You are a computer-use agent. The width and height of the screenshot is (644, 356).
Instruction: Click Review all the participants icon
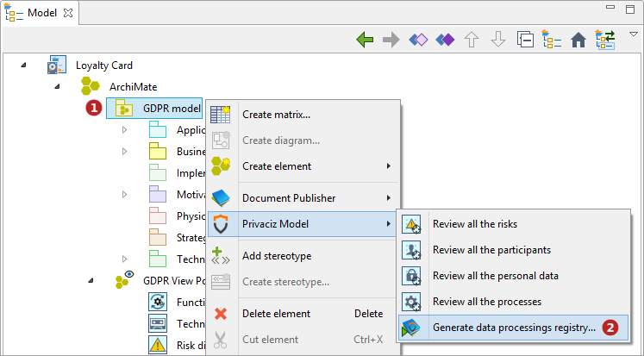[x=411, y=250]
